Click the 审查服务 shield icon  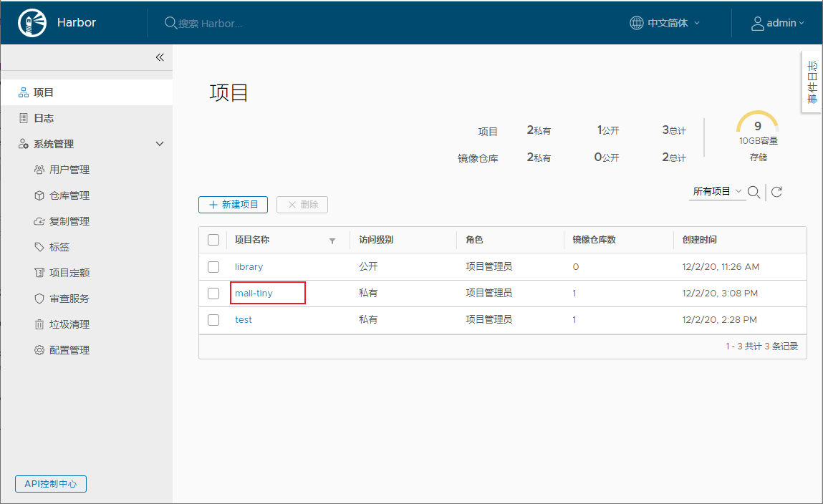coord(39,298)
